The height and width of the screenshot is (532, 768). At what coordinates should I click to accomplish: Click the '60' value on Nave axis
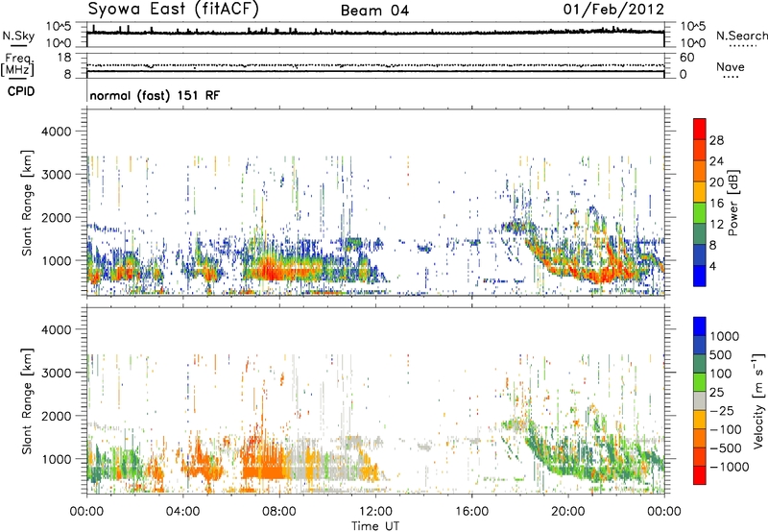[x=687, y=58]
